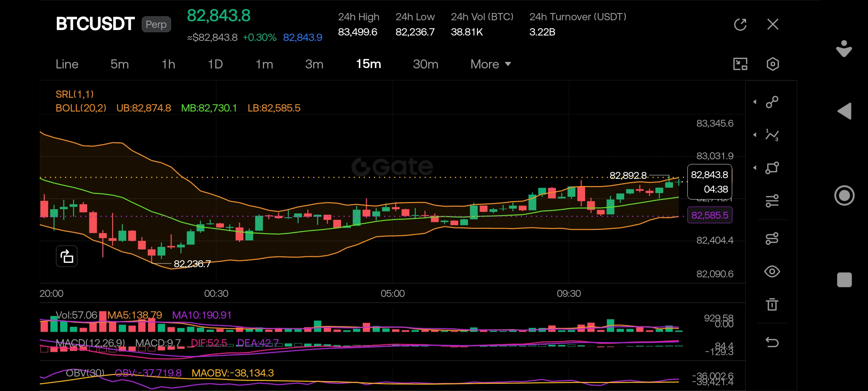The height and width of the screenshot is (391, 868).
Task: Open picture-in-picture chart icon
Action: pos(740,64)
